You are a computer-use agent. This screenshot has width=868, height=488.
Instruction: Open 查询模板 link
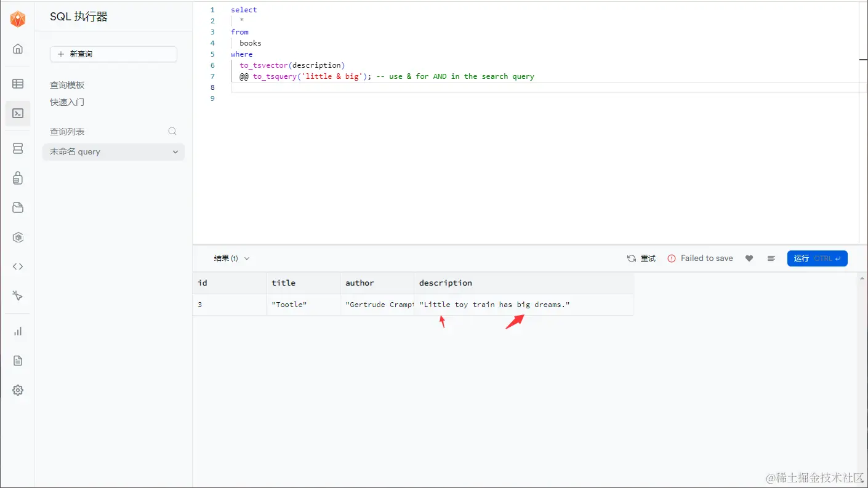pyautogui.click(x=67, y=85)
